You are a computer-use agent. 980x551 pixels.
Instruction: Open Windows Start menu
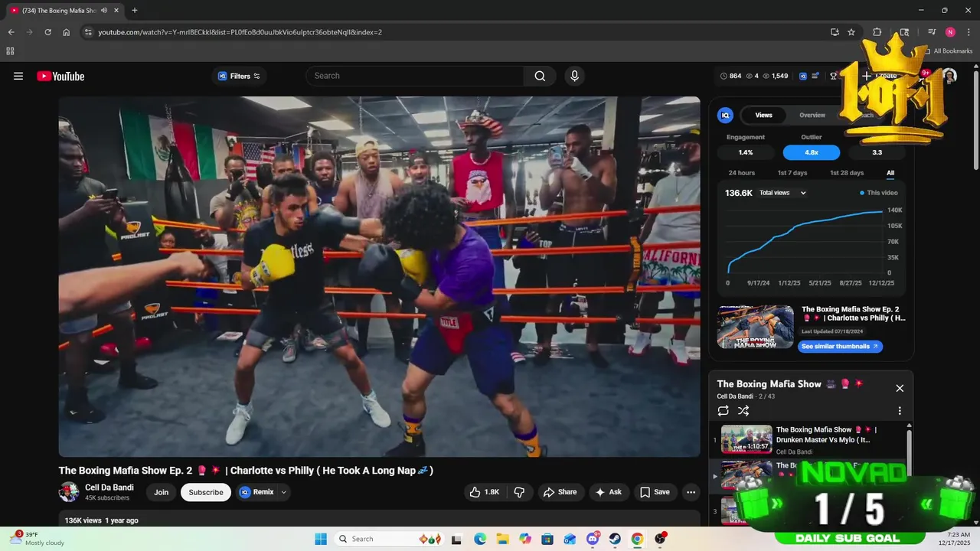[320, 539]
